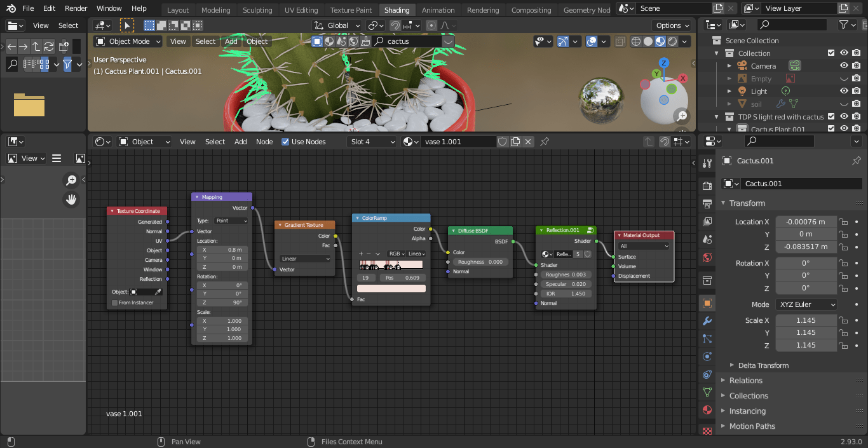Switch to the Rendering workspace tab

pos(483,10)
